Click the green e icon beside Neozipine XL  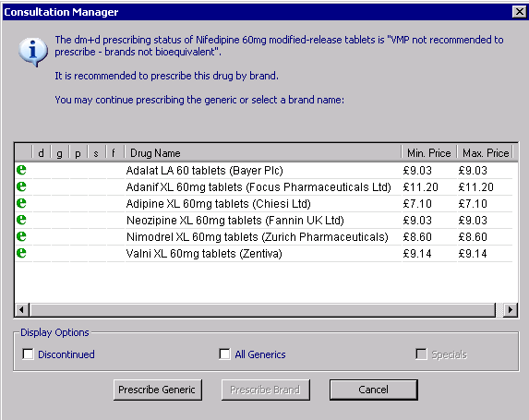(21, 220)
